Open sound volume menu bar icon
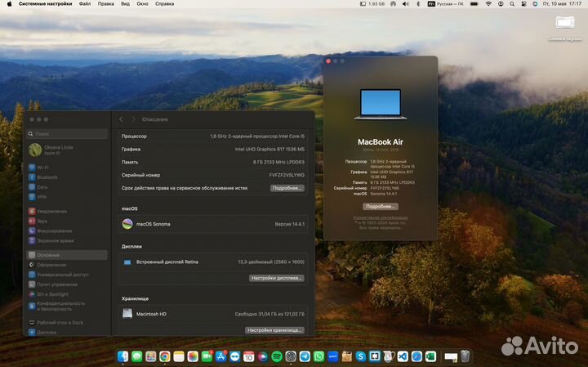Viewport: 588px width, 367px height. tap(405, 4)
